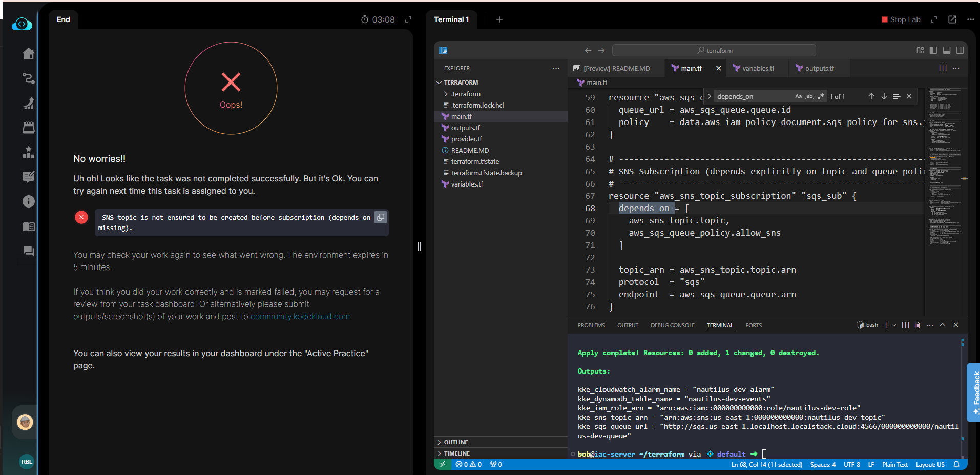Click the terraform command center search box
The image size is (980, 475).
coord(714,50)
